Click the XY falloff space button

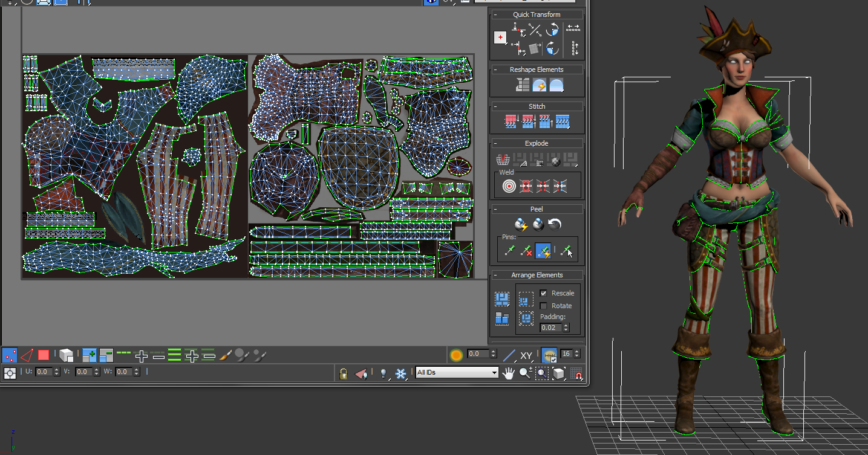526,355
